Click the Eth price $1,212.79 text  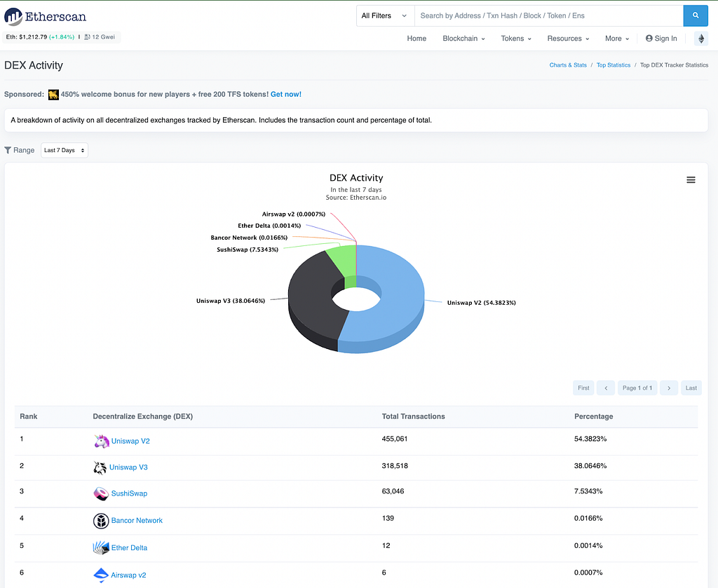[x=33, y=37]
